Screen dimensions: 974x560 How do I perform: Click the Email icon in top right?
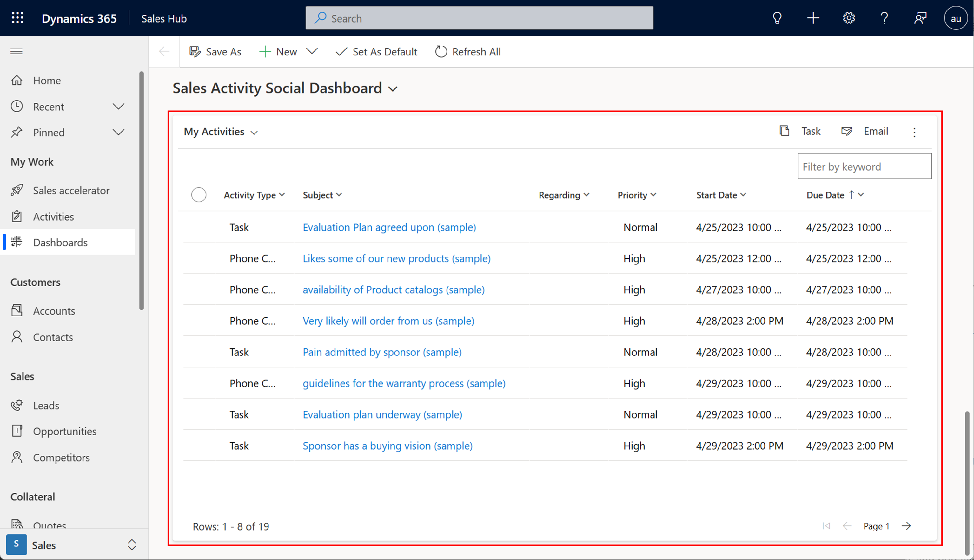(x=846, y=131)
